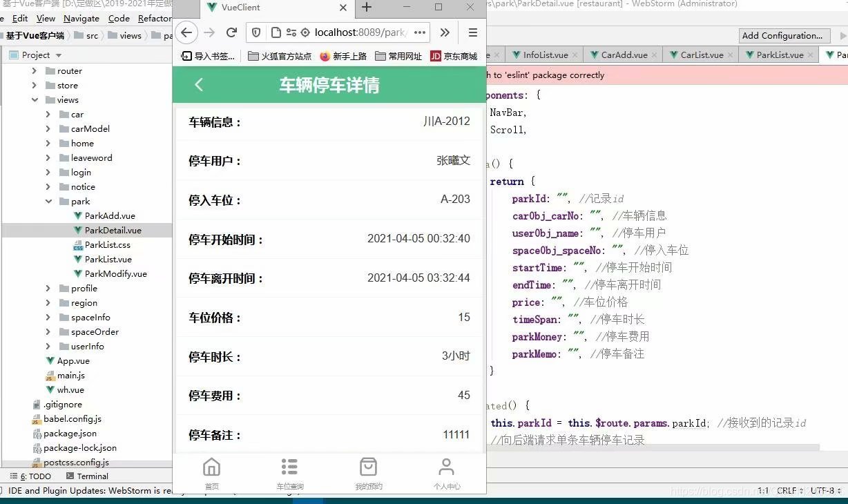
Task: Click Firefox forward navigation button
Action: point(209,32)
